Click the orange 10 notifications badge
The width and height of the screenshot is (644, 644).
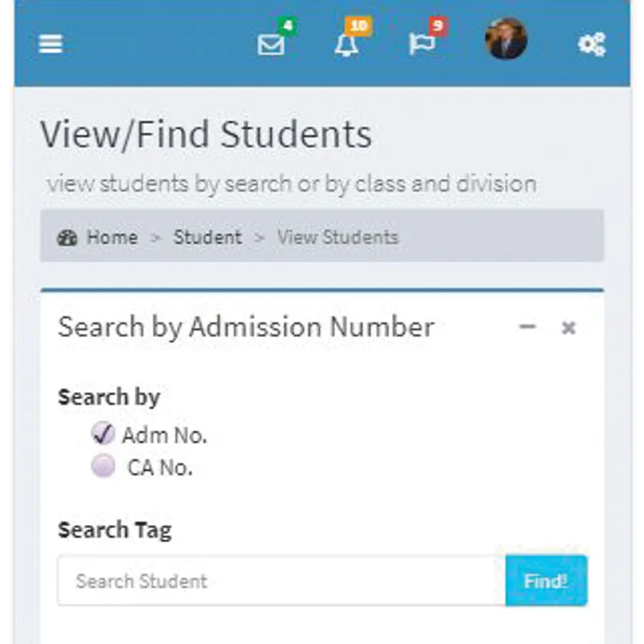358,26
